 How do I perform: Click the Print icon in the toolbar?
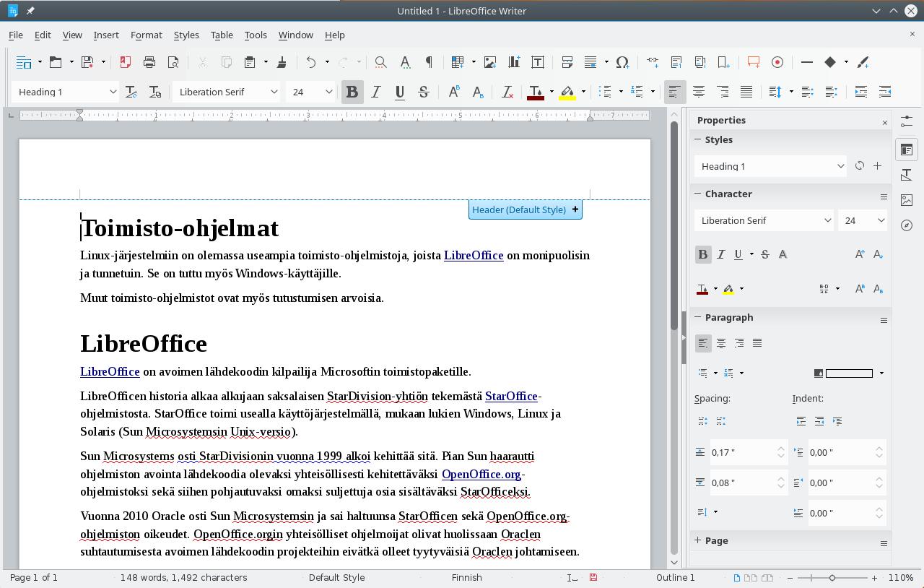[149, 62]
